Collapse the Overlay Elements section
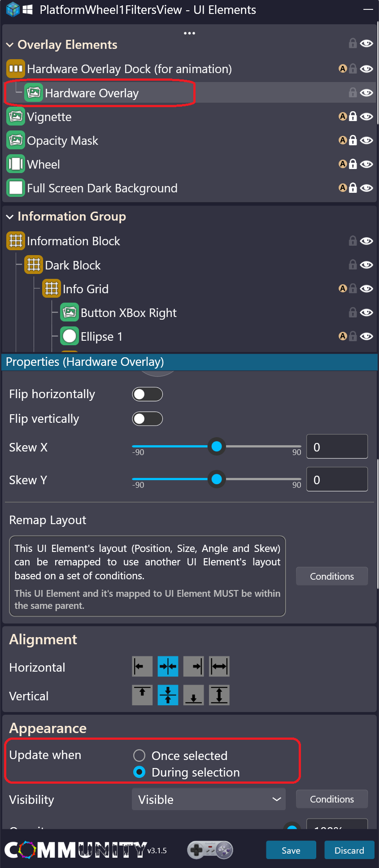The image size is (379, 868). click(10, 45)
